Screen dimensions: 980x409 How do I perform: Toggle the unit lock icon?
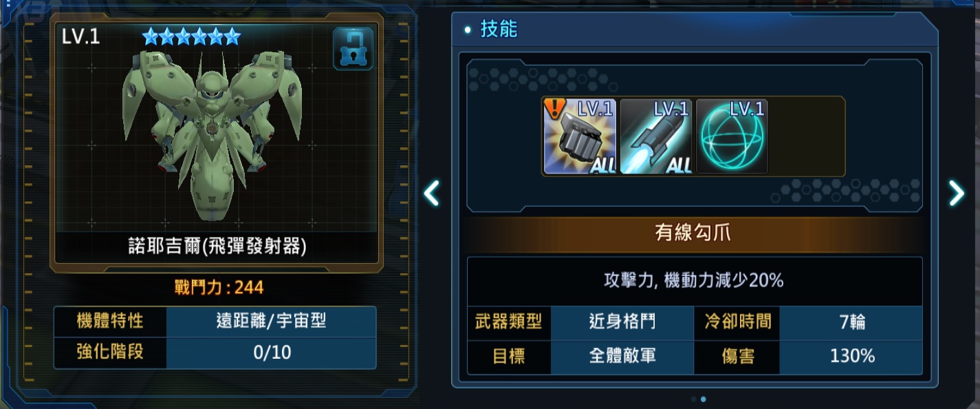(x=353, y=48)
